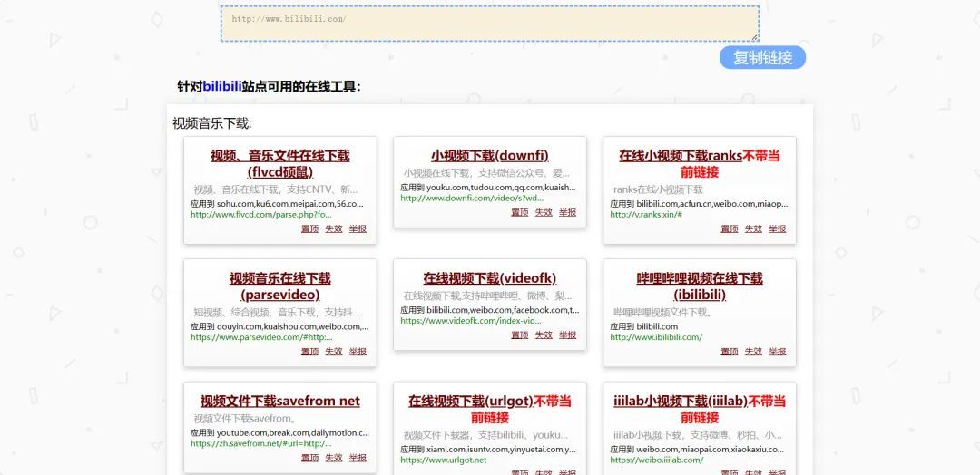
Task: Open the 在线视频下载(urlgot) title link
Action: pos(471,401)
